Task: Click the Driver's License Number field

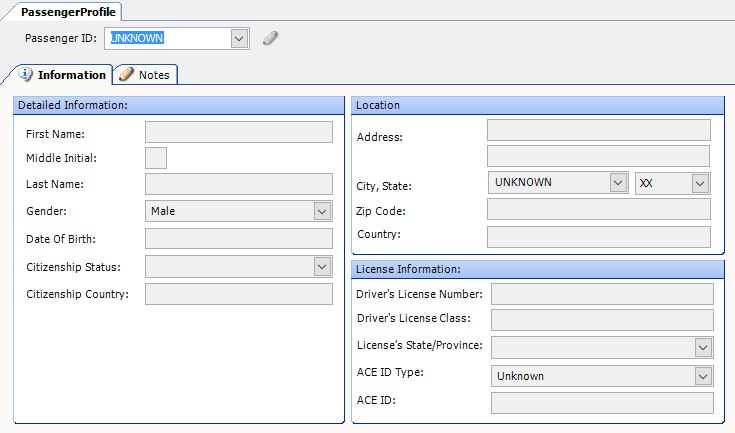Action: [x=602, y=294]
